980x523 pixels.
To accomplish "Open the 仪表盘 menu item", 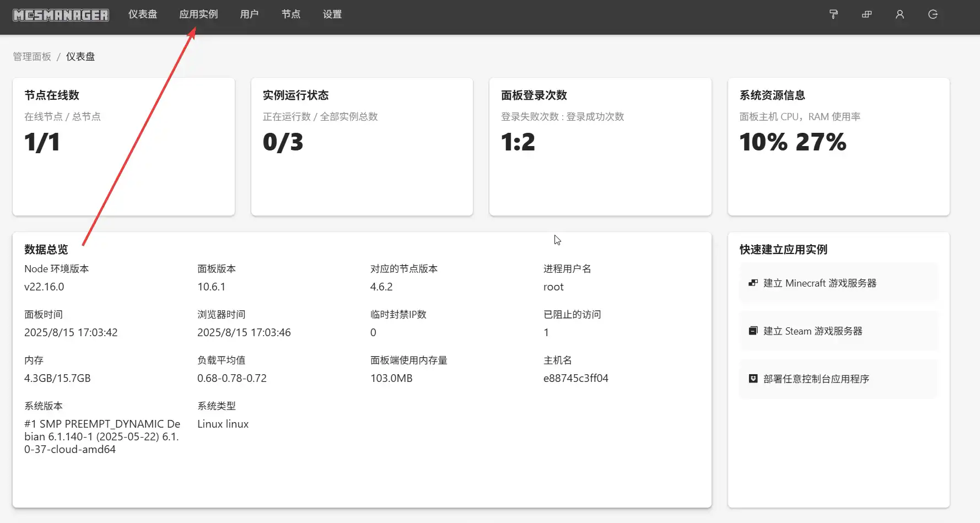I will (x=143, y=14).
